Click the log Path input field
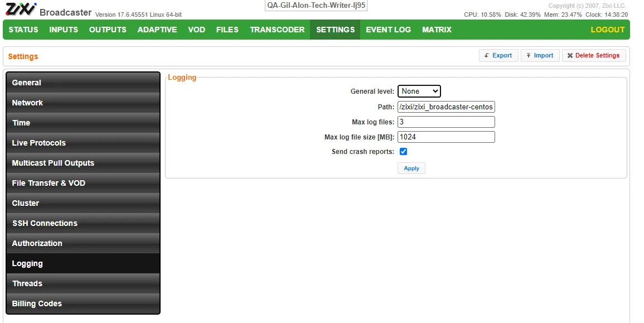The width and height of the screenshot is (644, 323). (x=446, y=107)
